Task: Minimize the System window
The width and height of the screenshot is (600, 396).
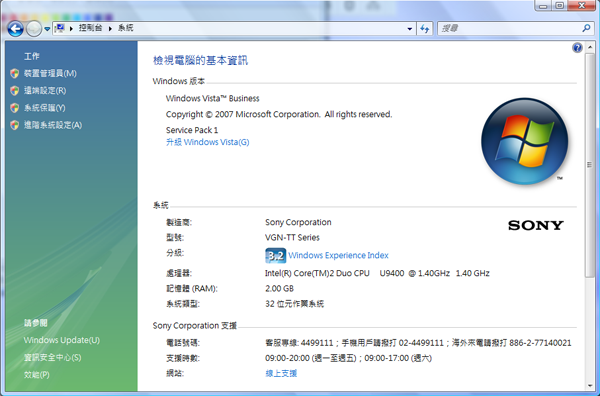Action: point(543,5)
